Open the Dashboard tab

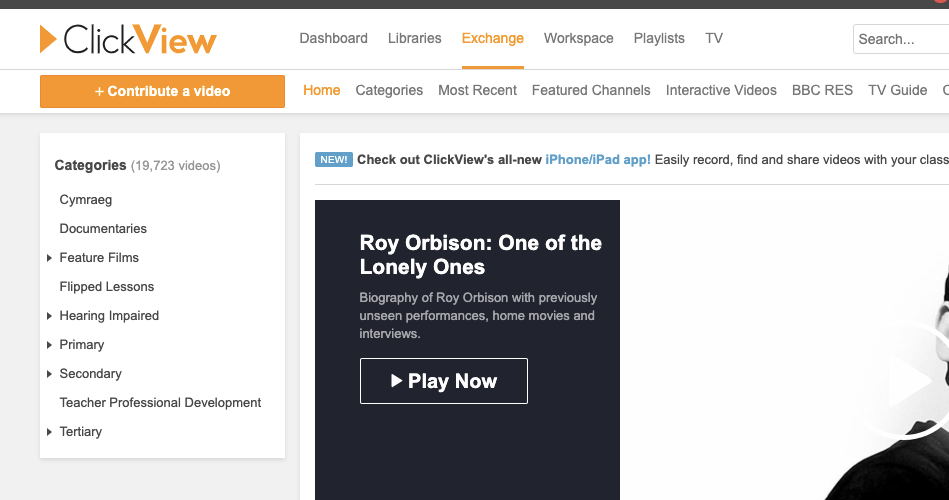coord(333,38)
